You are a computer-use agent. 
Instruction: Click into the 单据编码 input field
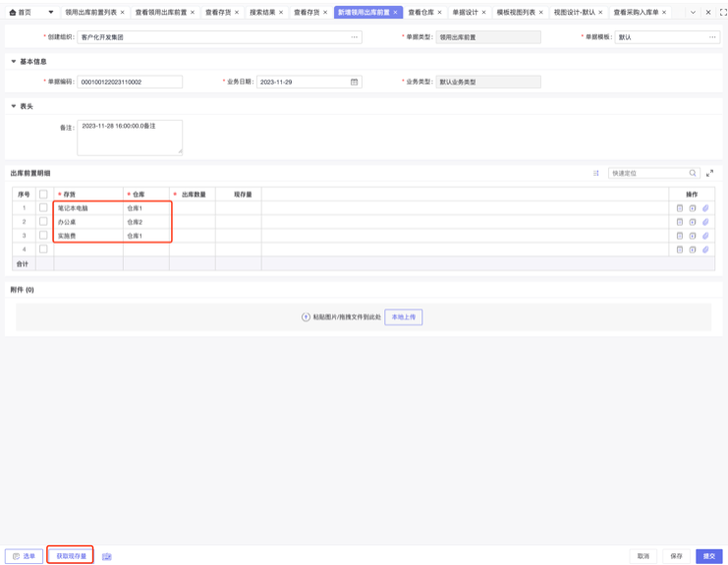point(130,83)
